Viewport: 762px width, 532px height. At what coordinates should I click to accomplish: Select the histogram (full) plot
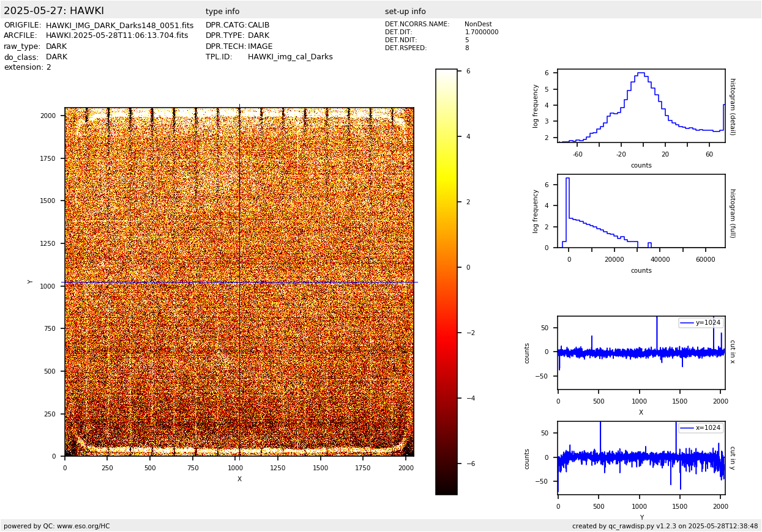pyautogui.click(x=641, y=211)
